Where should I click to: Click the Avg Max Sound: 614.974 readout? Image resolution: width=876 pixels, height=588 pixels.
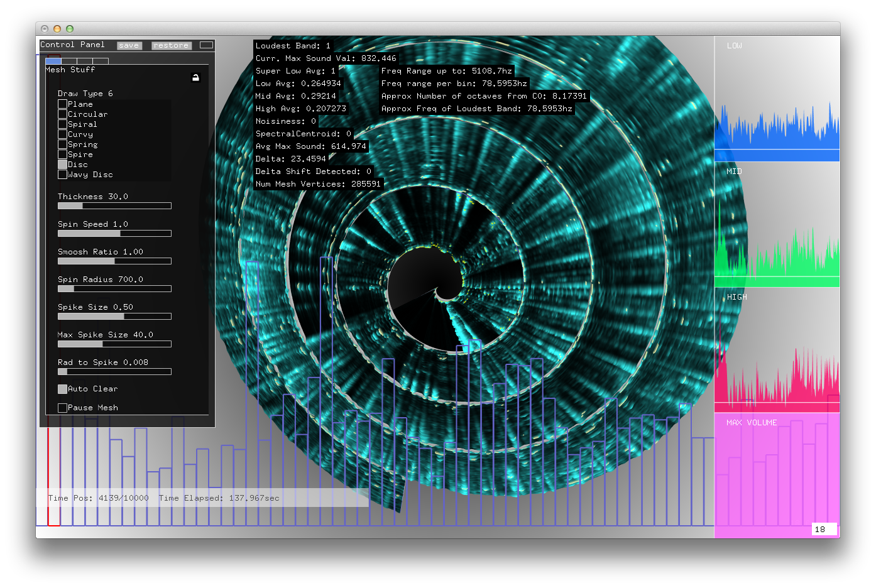pos(311,146)
